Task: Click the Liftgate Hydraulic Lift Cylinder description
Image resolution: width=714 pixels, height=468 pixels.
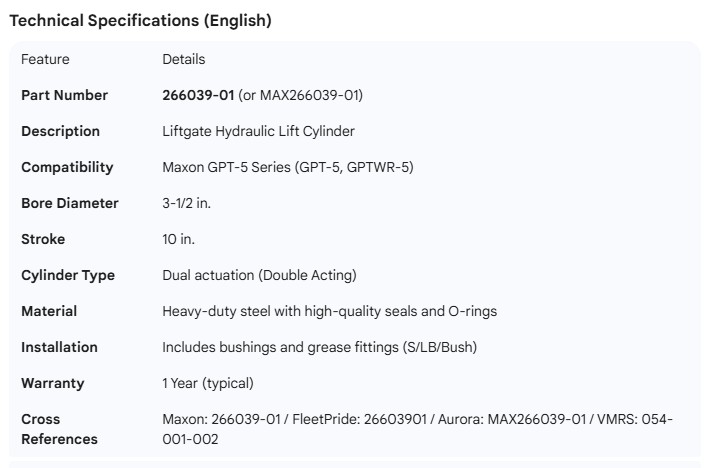Action: [x=258, y=131]
